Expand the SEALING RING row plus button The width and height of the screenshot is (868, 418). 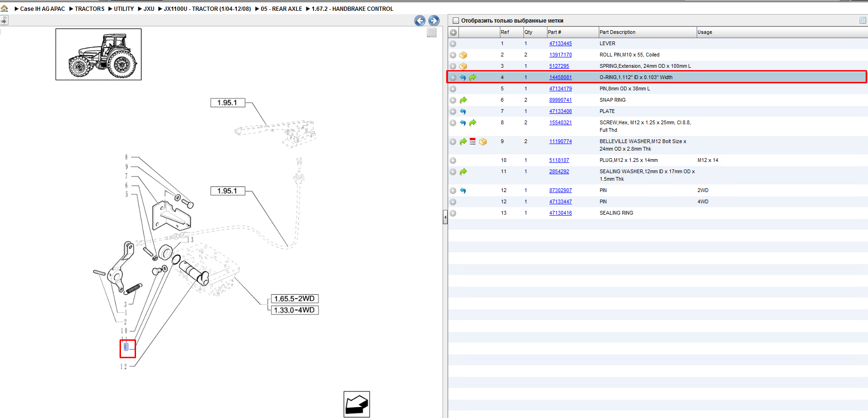(x=453, y=213)
